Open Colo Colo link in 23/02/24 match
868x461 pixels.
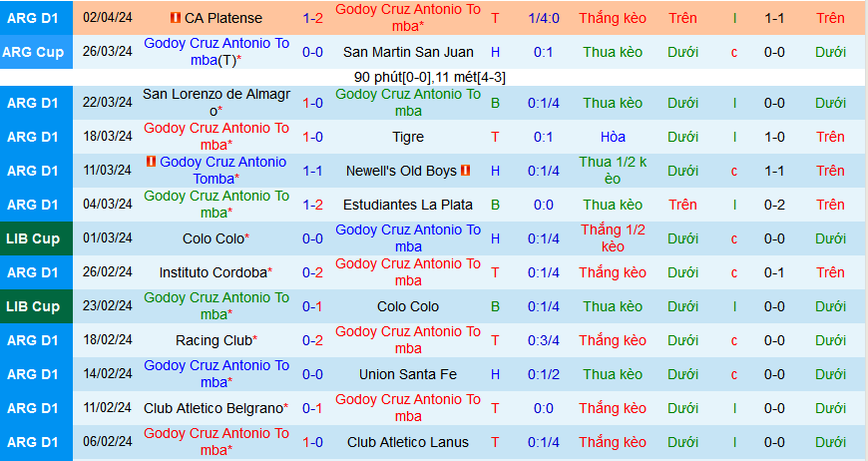(x=408, y=306)
